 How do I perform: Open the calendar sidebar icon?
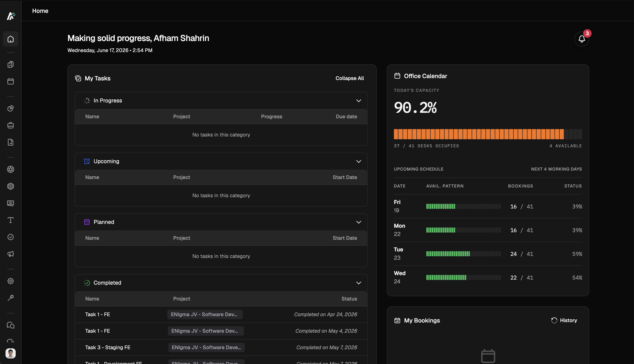11,81
